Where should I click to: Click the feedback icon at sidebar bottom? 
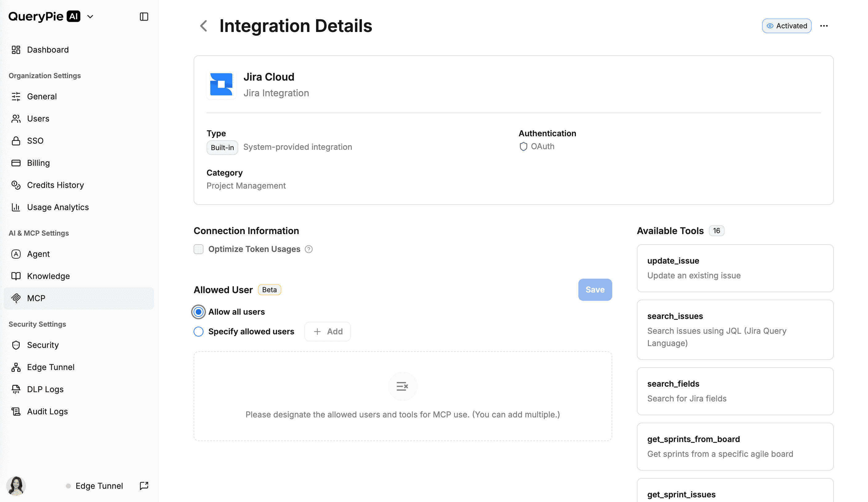click(144, 485)
